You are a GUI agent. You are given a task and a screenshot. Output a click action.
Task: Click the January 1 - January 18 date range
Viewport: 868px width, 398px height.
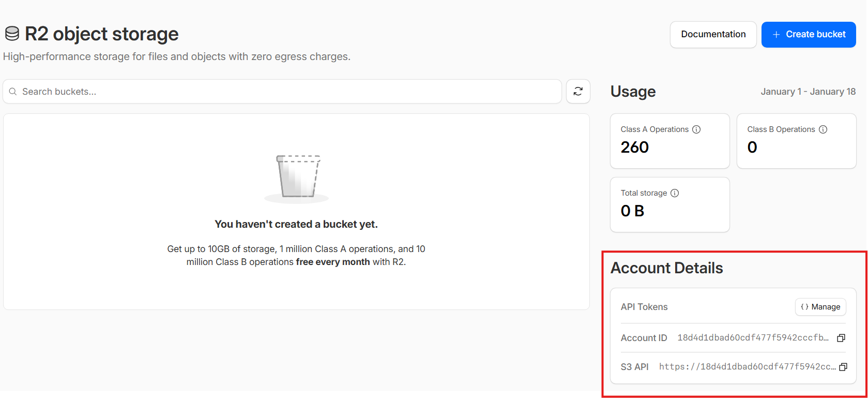[x=808, y=92]
